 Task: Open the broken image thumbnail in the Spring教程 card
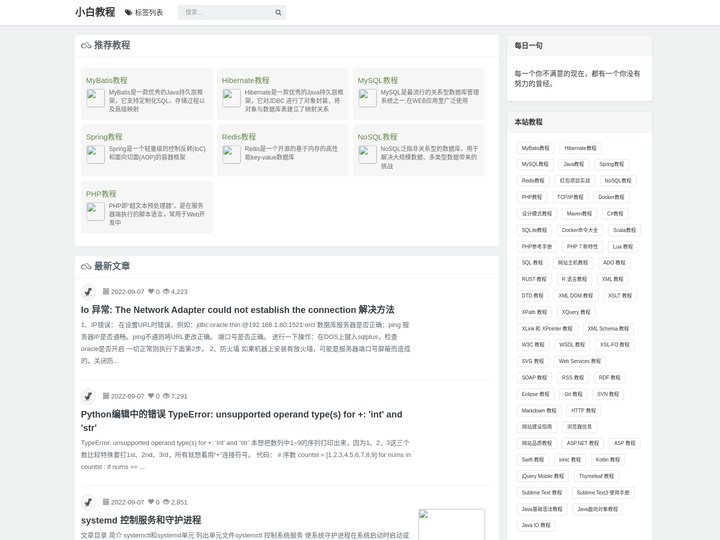(96, 155)
